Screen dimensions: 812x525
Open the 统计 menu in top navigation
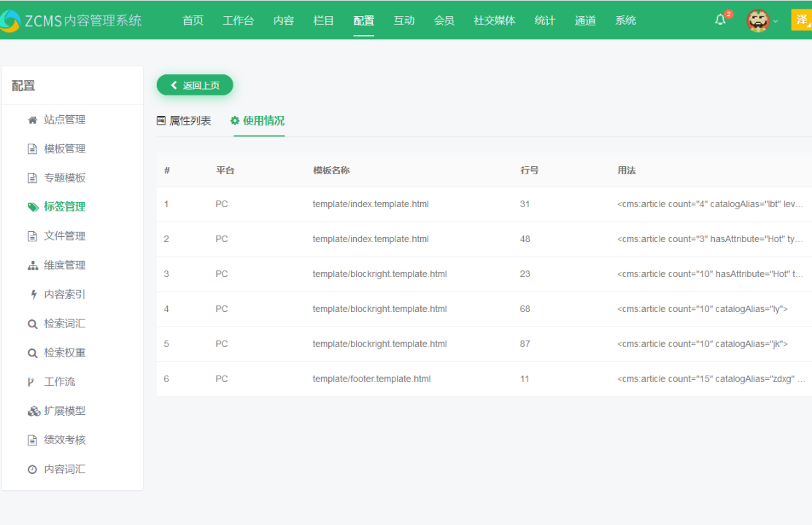pos(544,20)
